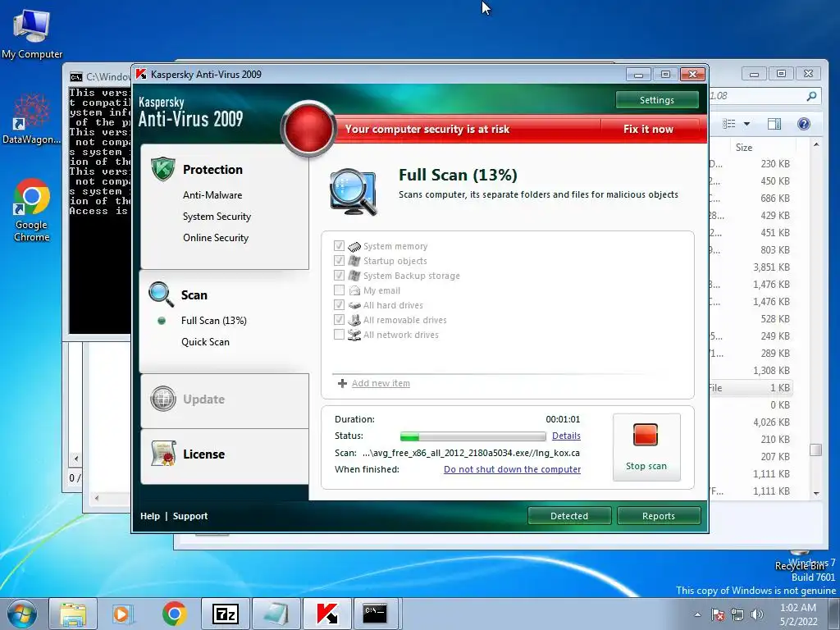The height and width of the screenshot is (630, 840).
Task: Select Quick Scan in sidebar
Action: point(205,342)
